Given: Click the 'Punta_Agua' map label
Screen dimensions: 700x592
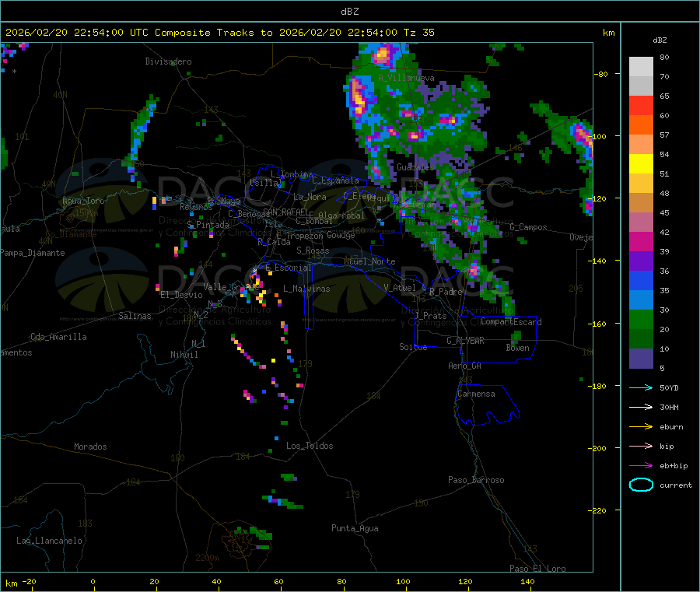Looking at the screenshot, I should (x=355, y=528).
